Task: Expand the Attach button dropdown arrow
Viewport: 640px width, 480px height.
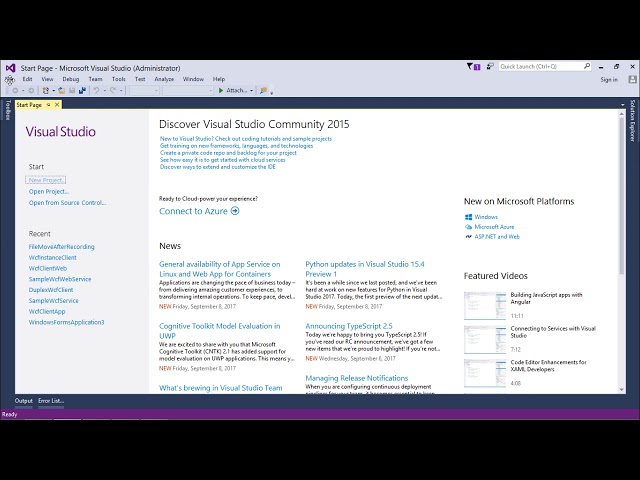Action: coord(251,91)
